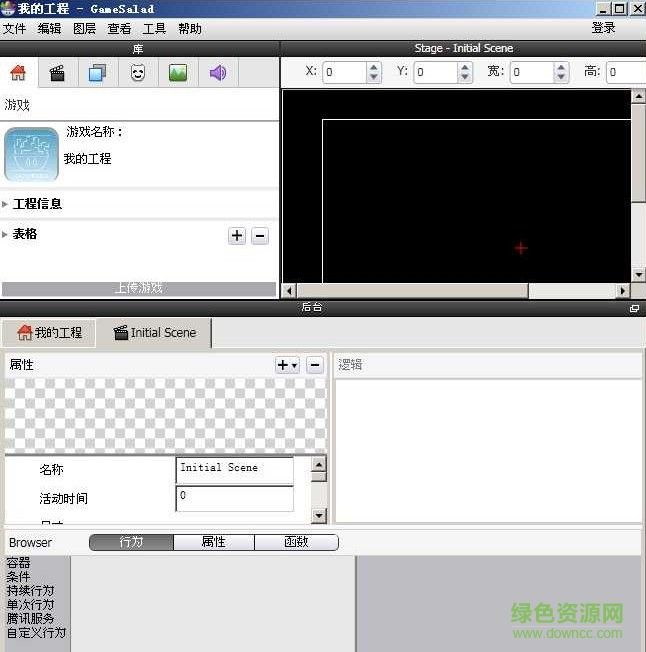The width and height of the screenshot is (646, 652).
Task: Click the game name 我的工程 text
Action: 88,158
